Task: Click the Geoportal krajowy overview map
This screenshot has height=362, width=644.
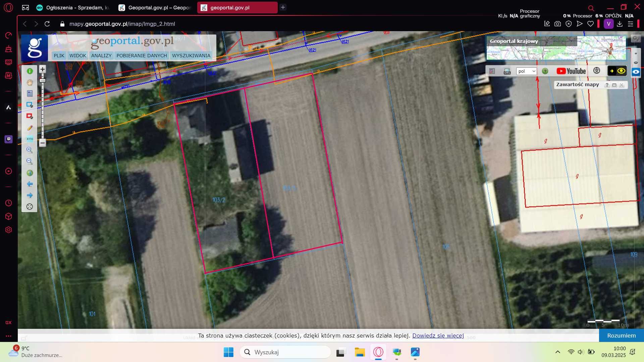Action: point(556,48)
